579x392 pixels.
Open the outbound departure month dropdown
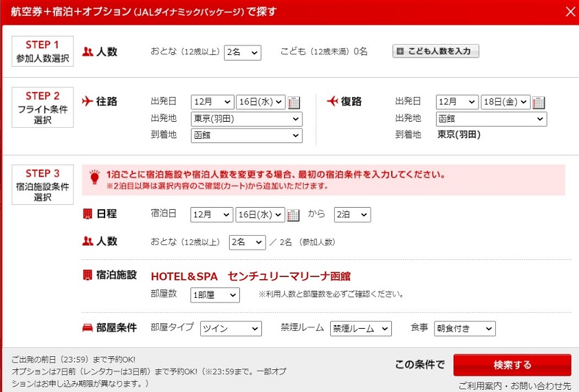pos(212,102)
